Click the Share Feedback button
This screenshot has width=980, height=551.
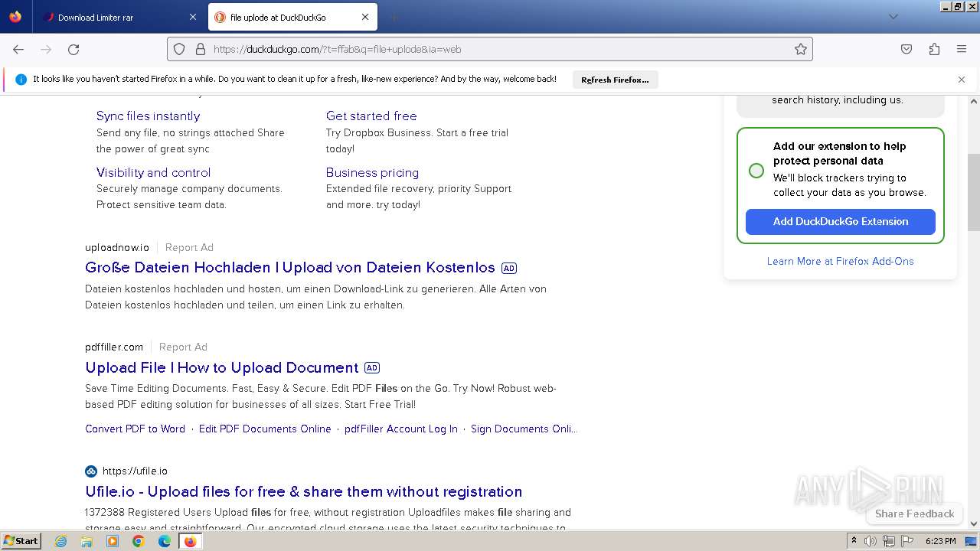click(914, 514)
